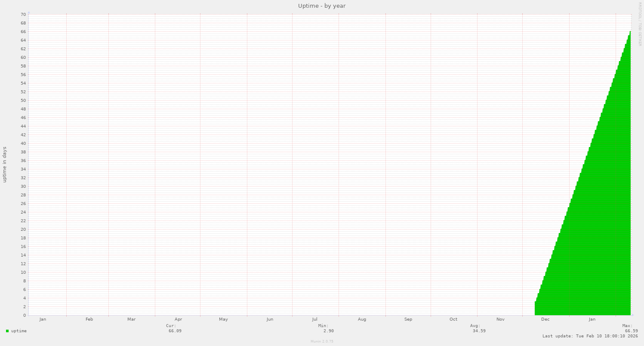Click the Aug axis label

(362, 319)
